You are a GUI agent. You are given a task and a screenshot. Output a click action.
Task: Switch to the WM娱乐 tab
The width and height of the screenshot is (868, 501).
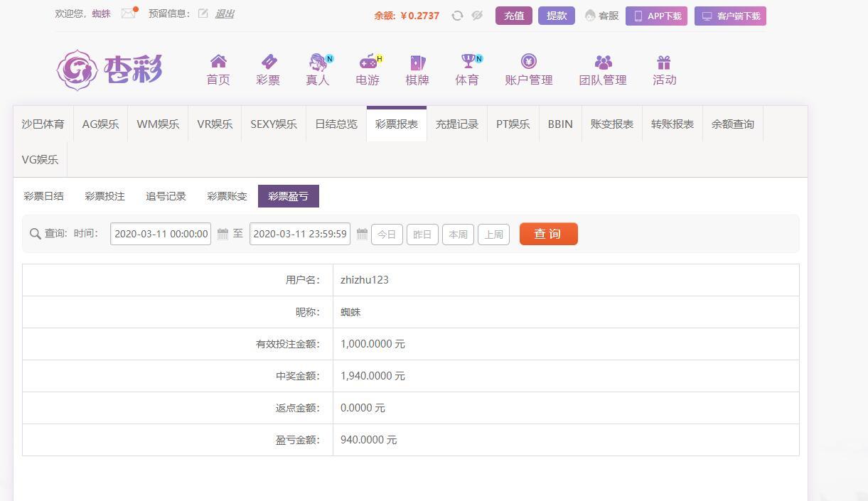coord(158,124)
